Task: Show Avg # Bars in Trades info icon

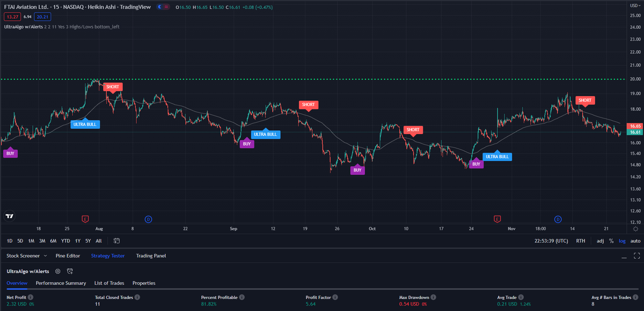Action: [636, 297]
